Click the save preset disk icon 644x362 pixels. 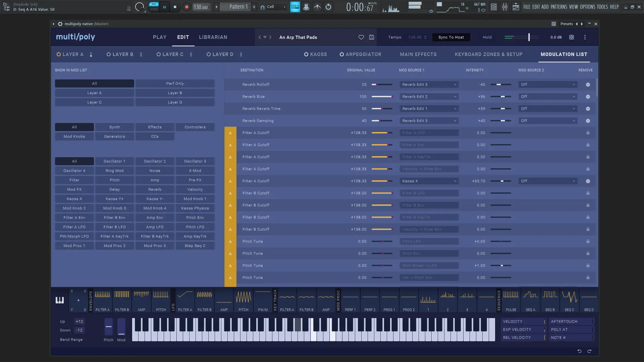371,37
